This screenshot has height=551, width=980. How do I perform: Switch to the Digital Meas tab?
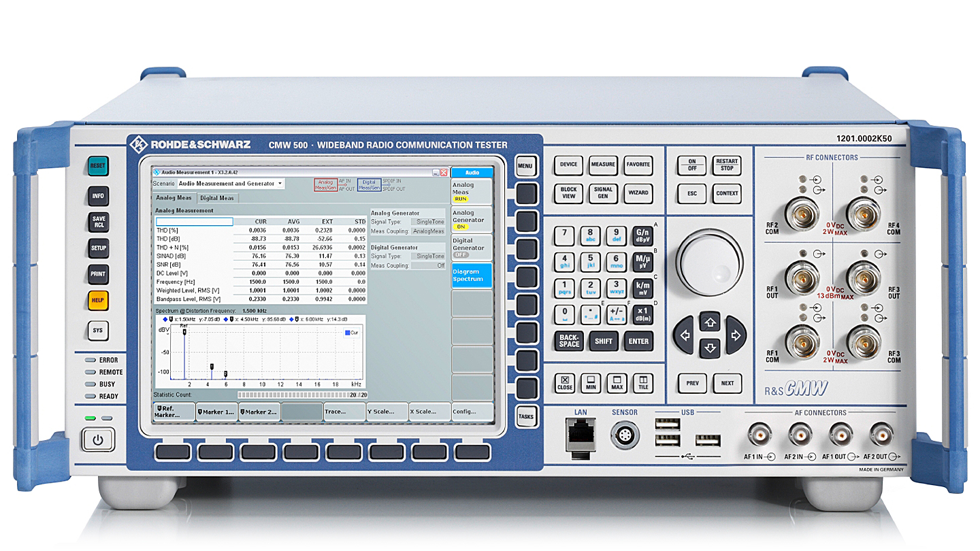point(217,198)
